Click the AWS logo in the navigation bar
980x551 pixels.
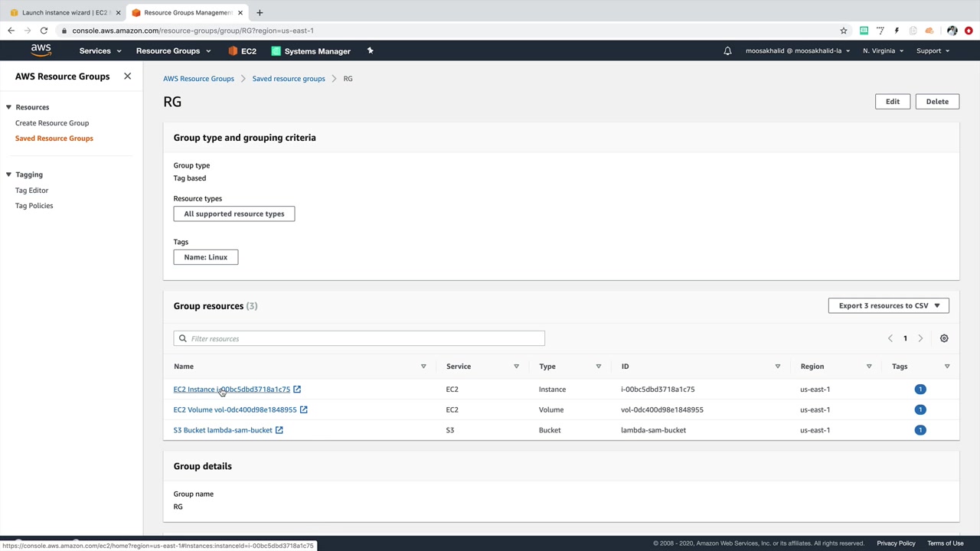click(x=41, y=51)
